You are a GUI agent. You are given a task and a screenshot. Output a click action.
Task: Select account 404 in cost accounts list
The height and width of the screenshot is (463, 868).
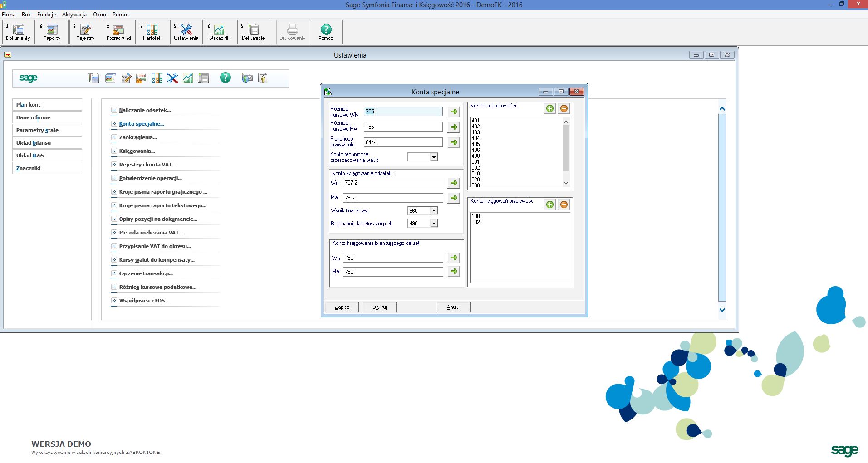476,138
